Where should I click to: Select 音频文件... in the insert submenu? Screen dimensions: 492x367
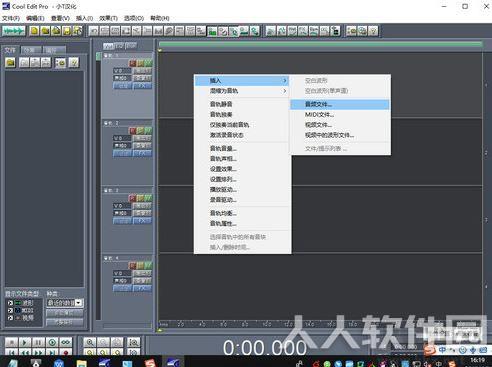click(x=340, y=104)
